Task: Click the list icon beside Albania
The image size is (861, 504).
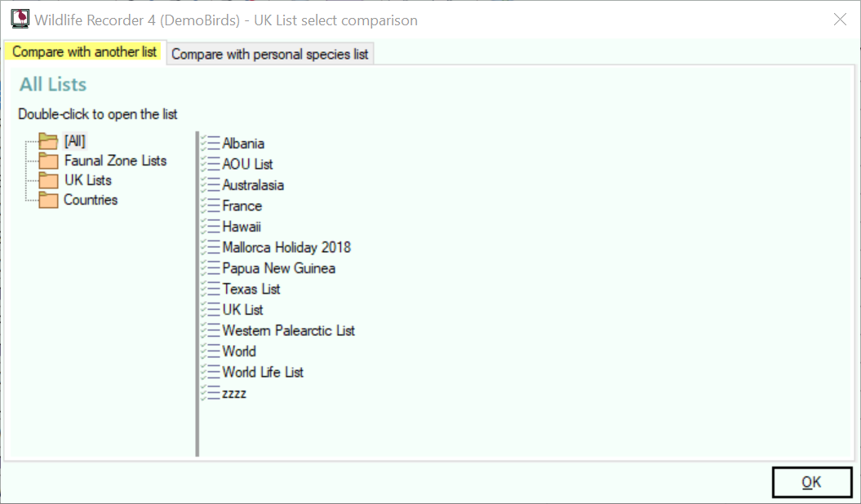Action: pyautogui.click(x=211, y=144)
